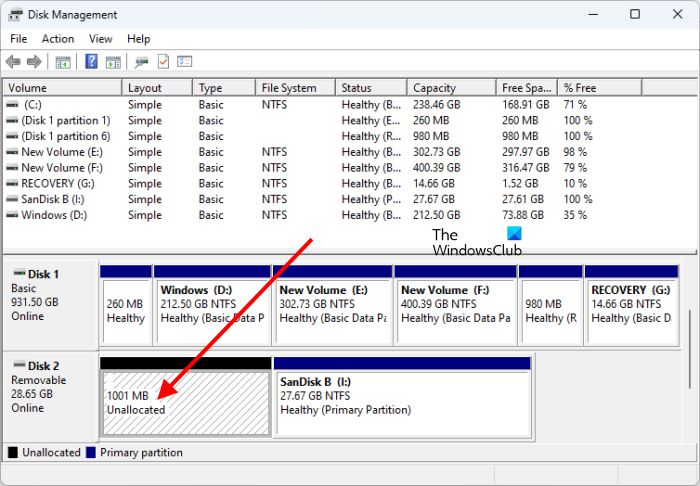Screen dimensions: 700x486
Task: Open the View menu
Action: [x=100, y=39]
